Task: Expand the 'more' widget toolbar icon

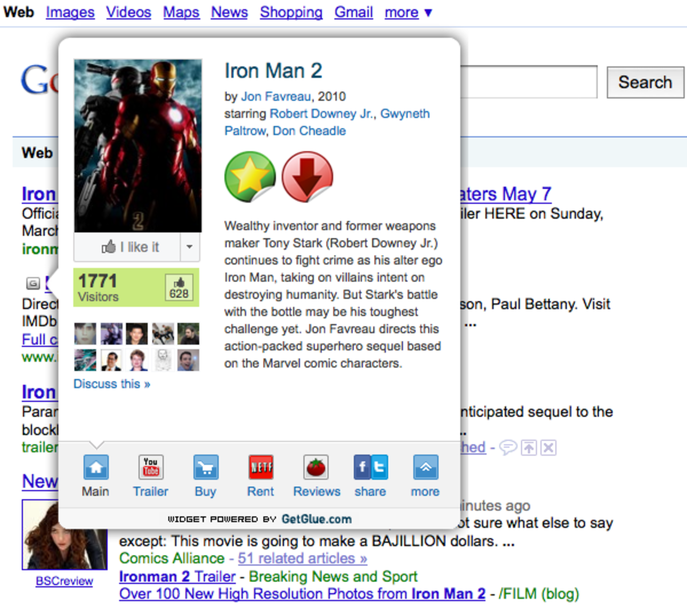Action: pos(425,468)
